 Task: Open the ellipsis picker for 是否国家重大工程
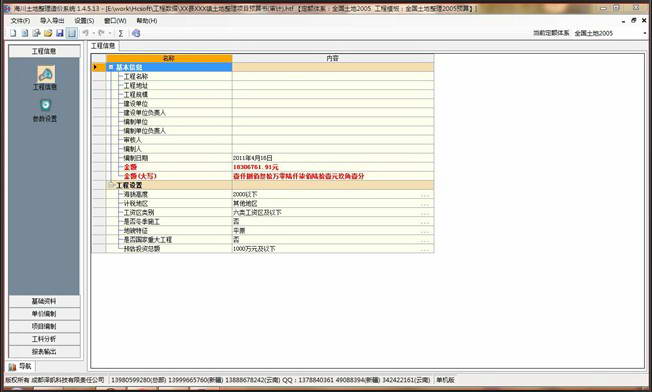point(425,240)
